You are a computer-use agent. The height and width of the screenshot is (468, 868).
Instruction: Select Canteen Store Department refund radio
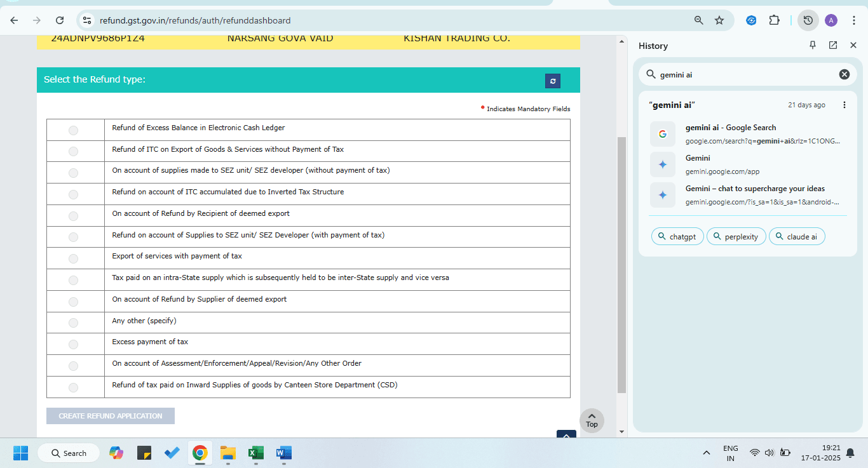pos(73,387)
